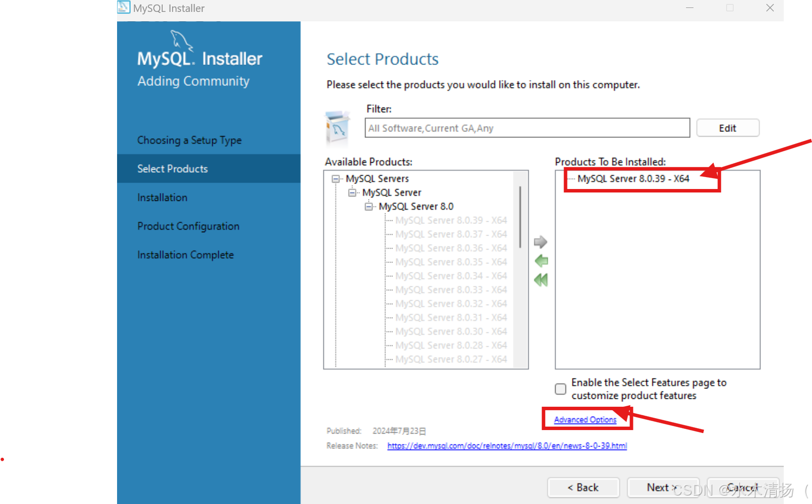
Task: Close the MySQL Installer window
Action: pyautogui.click(x=770, y=7)
